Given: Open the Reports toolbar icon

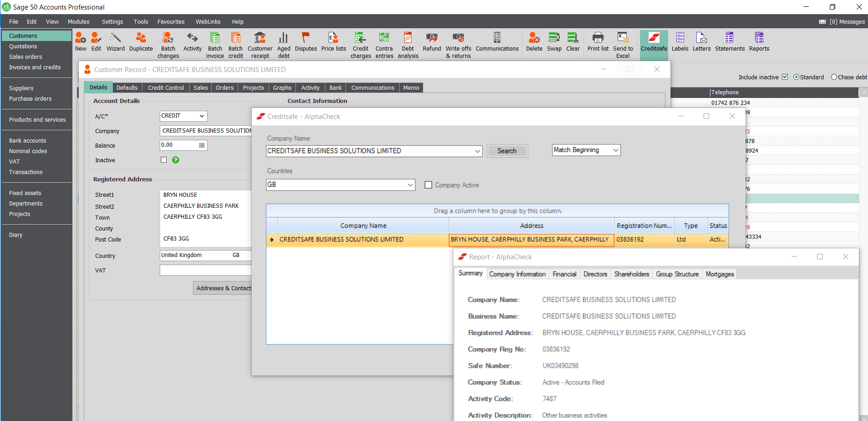Looking at the screenshot, I should [x=759, y=41].
